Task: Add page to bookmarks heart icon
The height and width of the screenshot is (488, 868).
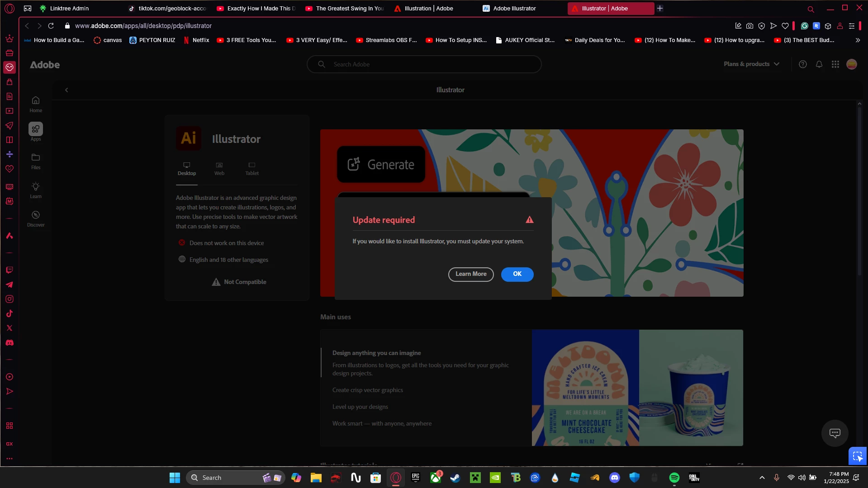Action: point(785,26)
